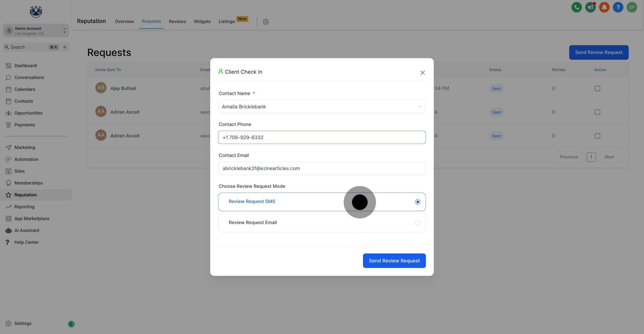Open the notifications bell
Screen dimensions: 644x334
coord(604,7)
